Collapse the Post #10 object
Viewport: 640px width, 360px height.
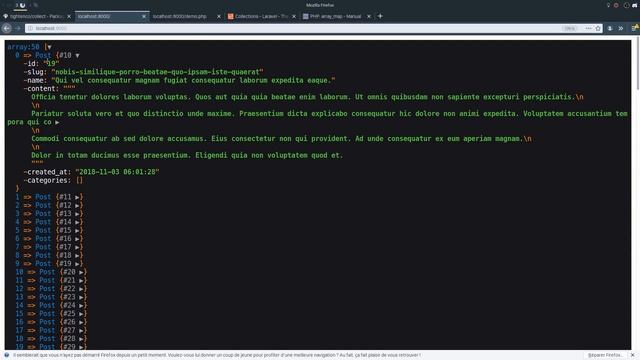coord(77,56)
